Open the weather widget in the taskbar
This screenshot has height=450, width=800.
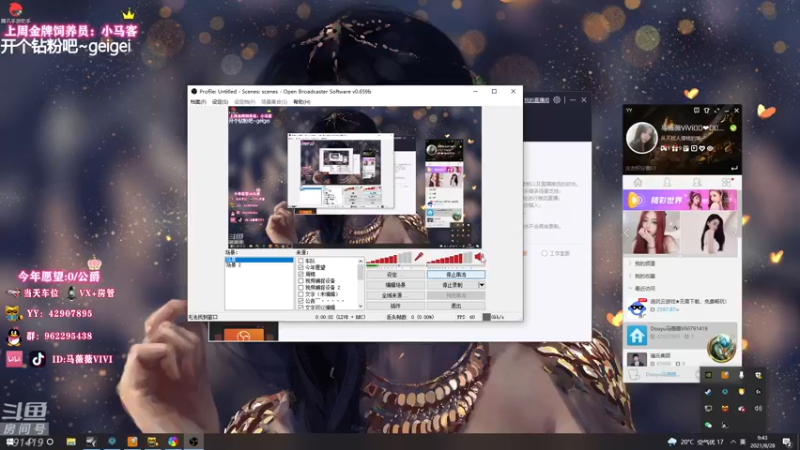pyautogui.click(x=695, y=442)
